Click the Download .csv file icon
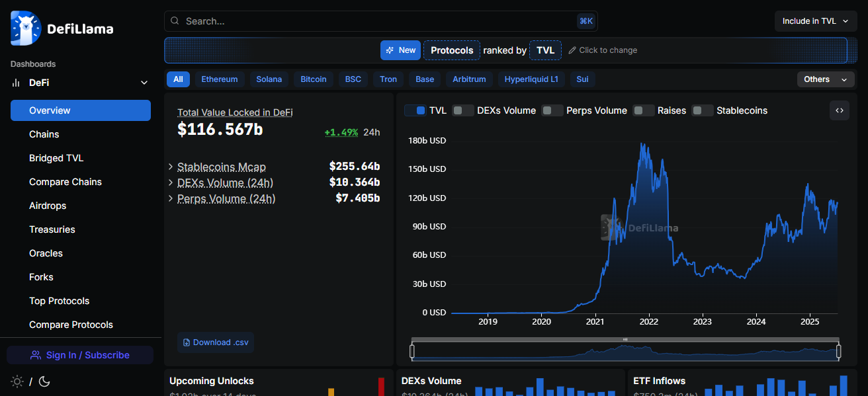The image size is (868, 396). pyautogui.click(x=187, y=342)
